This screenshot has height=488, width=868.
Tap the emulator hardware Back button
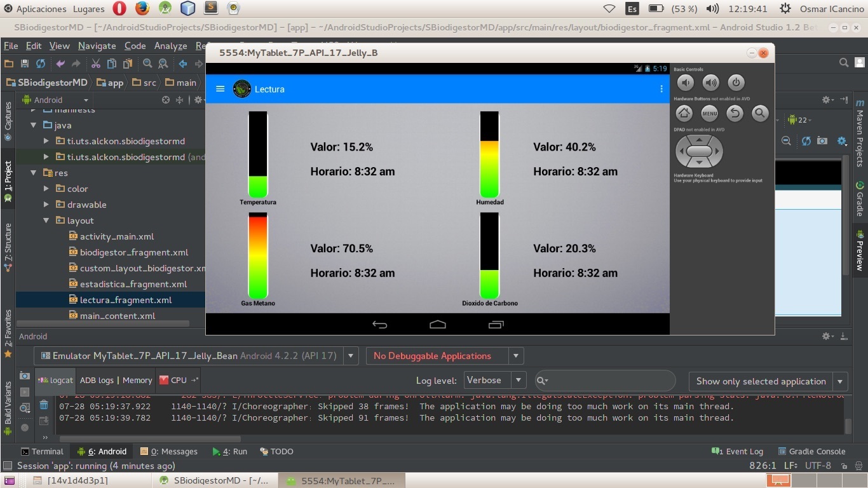coord(735,114)
